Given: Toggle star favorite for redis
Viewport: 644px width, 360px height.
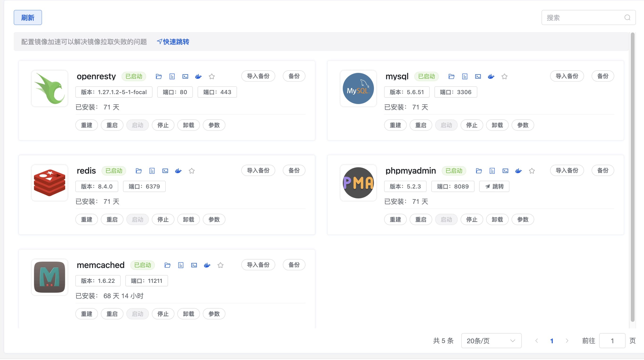Looking at the screenshot, I should [x=191, y=171].
